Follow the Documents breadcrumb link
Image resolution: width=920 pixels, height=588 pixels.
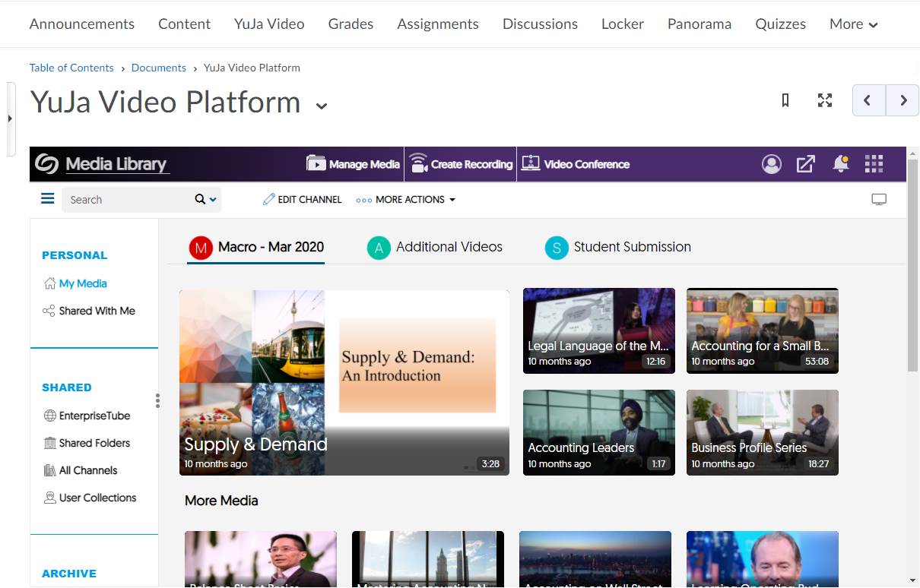(x=159, y=68)
